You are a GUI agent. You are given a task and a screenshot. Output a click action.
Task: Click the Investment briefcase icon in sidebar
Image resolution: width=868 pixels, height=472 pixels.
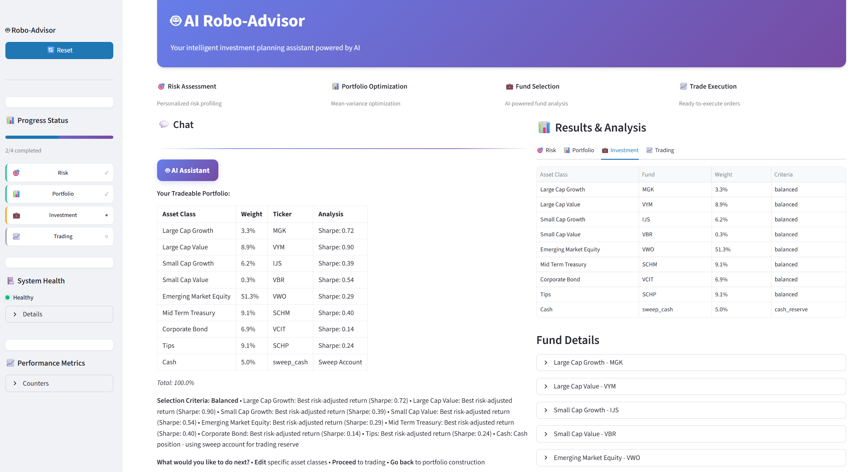(x=16, y=215)
